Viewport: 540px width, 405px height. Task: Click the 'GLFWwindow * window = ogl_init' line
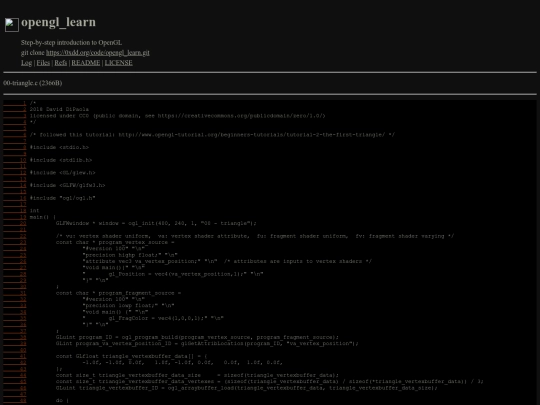(156, 223)
